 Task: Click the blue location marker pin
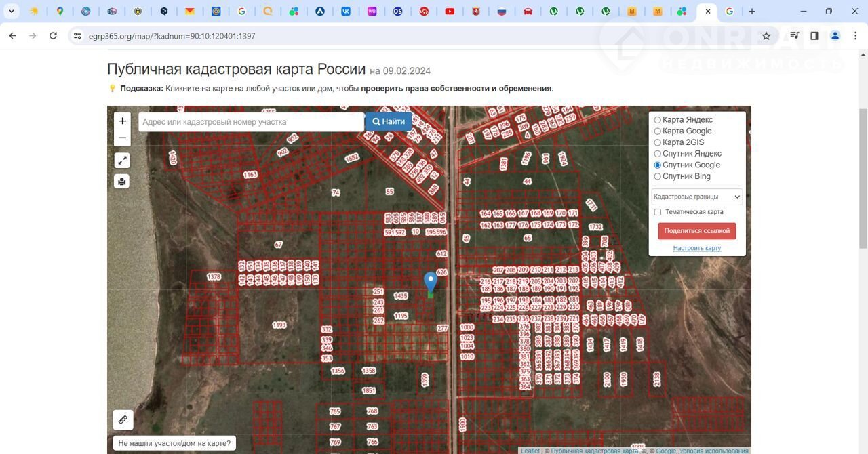tap(431, 281)
